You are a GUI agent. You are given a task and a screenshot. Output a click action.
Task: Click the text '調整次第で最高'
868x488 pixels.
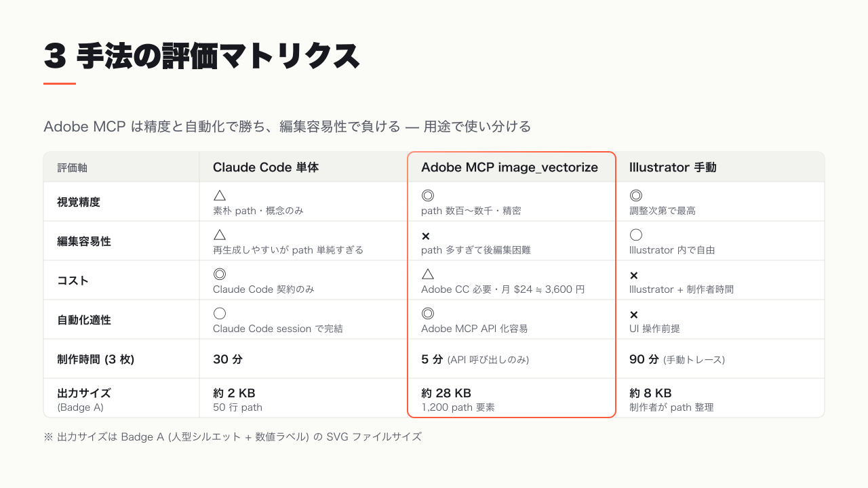tap(663, 211)
